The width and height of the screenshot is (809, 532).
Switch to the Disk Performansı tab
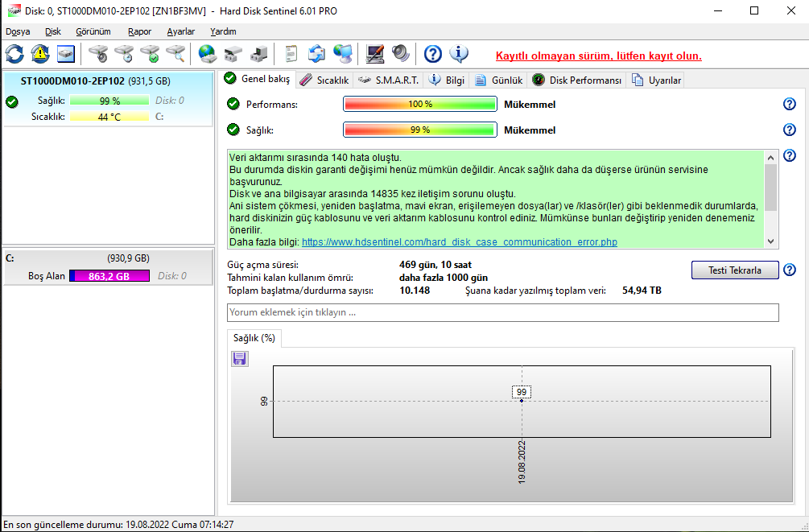(x=577, y=80)
